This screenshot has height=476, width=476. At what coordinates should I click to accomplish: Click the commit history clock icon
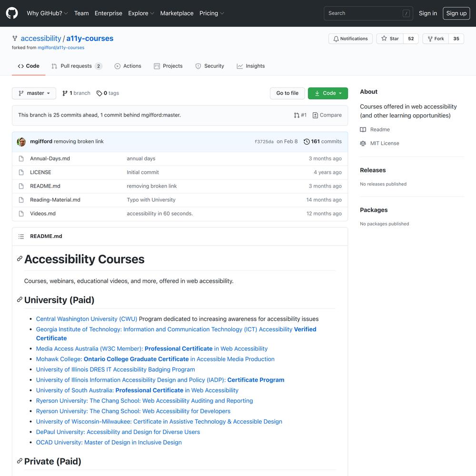(307, 141)
